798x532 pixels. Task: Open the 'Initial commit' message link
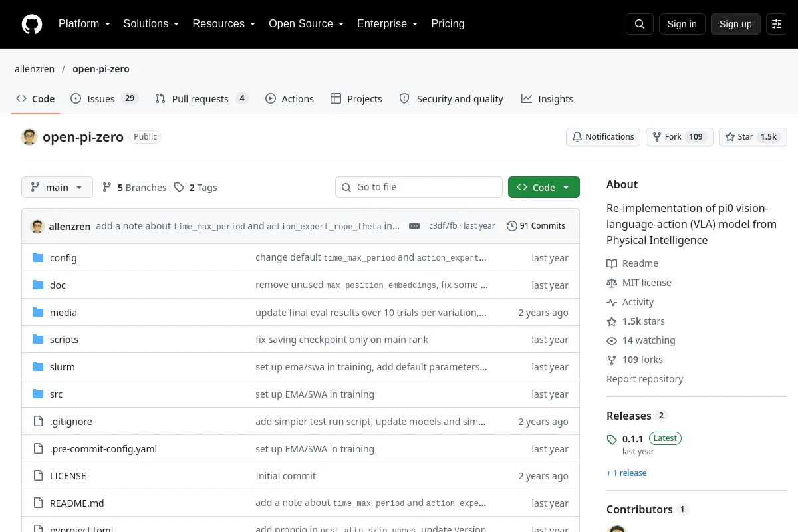pyautogui.click(x=286, y=476)
